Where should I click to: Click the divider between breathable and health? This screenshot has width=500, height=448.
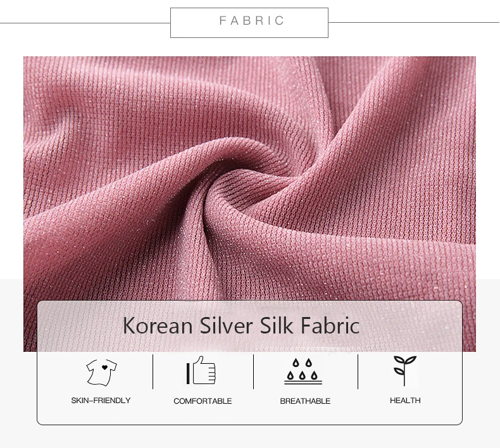pos(358,371)
